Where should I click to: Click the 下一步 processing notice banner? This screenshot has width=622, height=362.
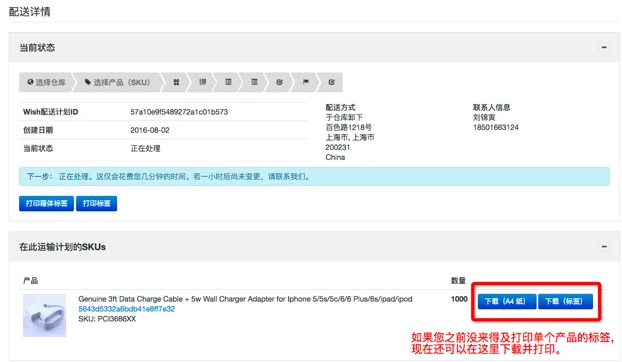pos(314,176)
